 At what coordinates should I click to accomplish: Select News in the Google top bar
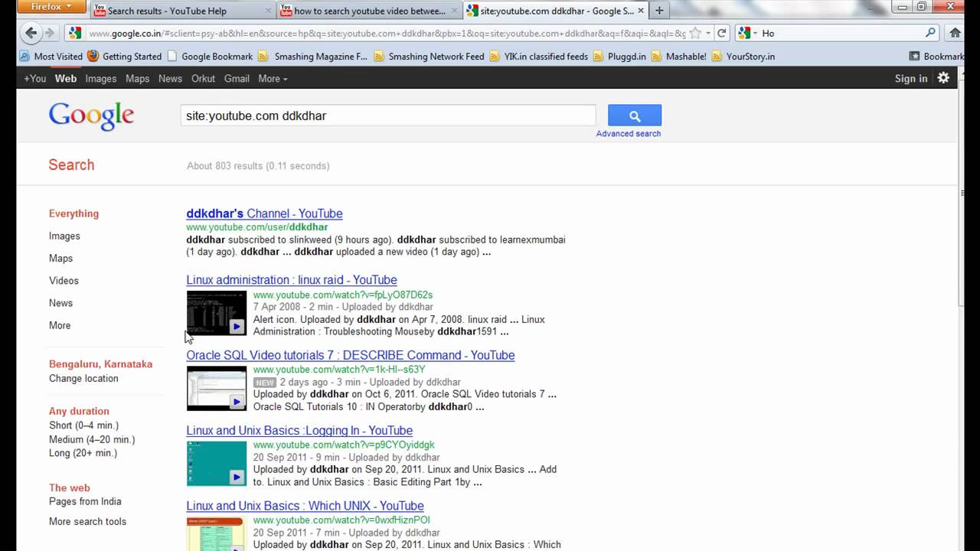170,79
